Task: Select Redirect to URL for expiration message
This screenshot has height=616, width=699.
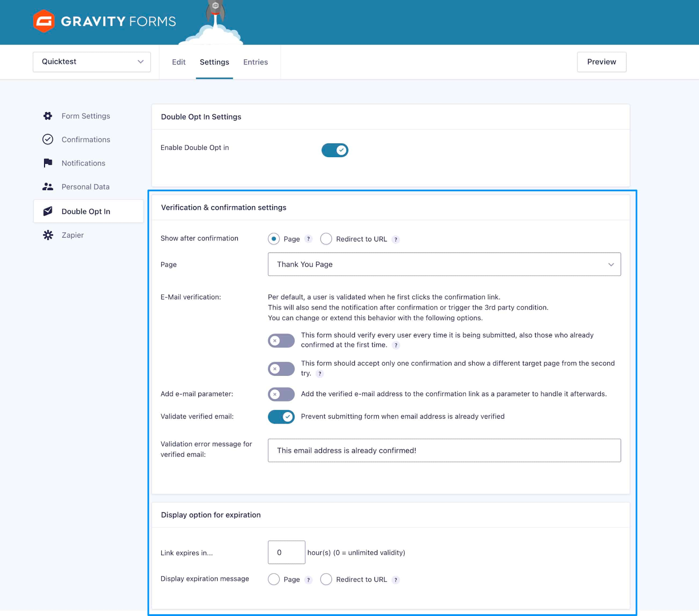Action: pos(326,579)
